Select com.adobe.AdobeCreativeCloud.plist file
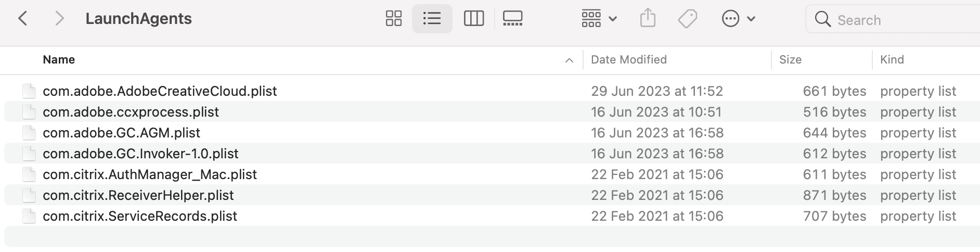This screenshot has width=980, height=252. [x=160, y=91]
